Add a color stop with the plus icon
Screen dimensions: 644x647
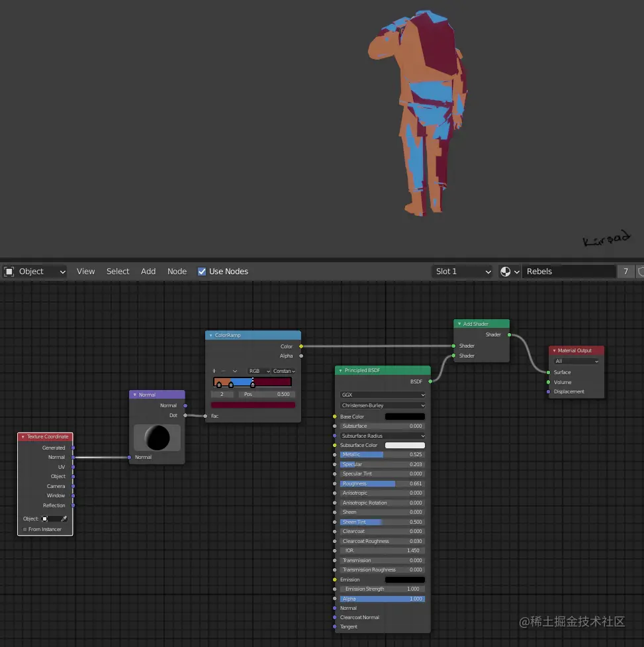(214, 371)
